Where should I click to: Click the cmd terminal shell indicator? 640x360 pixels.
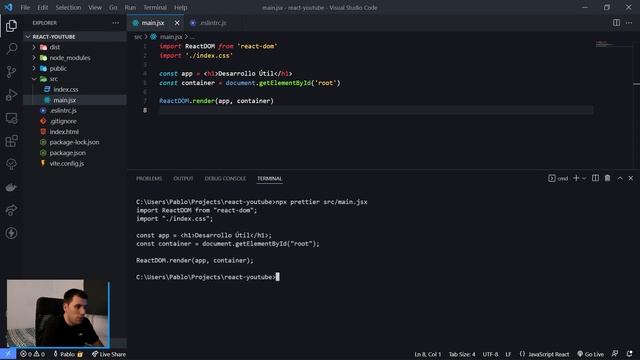pos(558,178)
